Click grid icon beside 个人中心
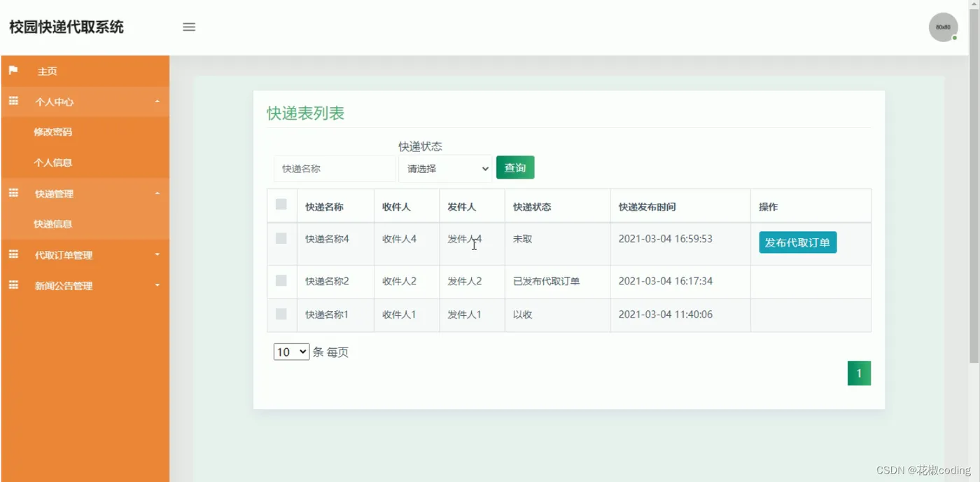The width and height of the screenshot is (980, 482). (13, 102)
